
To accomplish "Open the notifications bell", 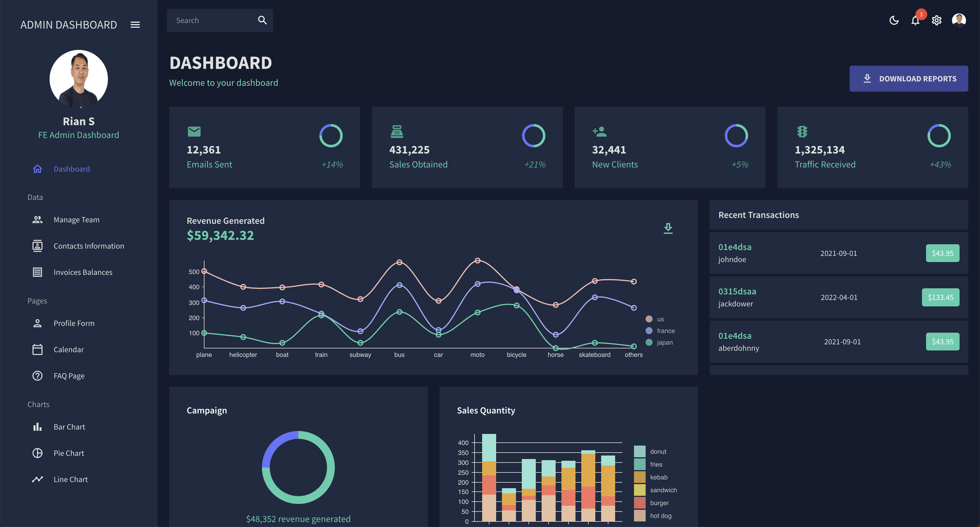I will (915, 20).
